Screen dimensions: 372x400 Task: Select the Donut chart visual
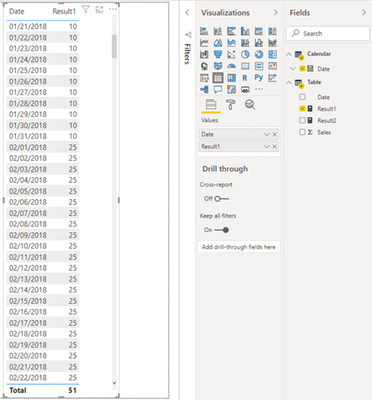[x=259, y=54]
